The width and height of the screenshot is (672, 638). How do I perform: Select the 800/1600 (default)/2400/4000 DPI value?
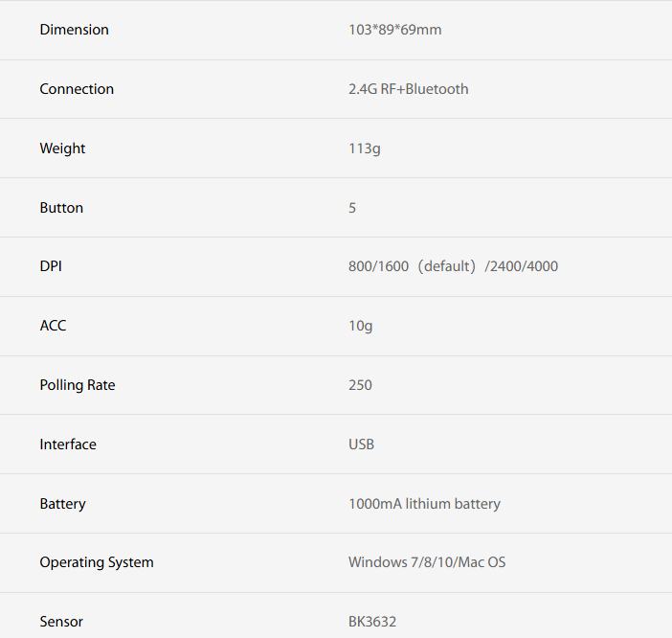coord(453,266)
